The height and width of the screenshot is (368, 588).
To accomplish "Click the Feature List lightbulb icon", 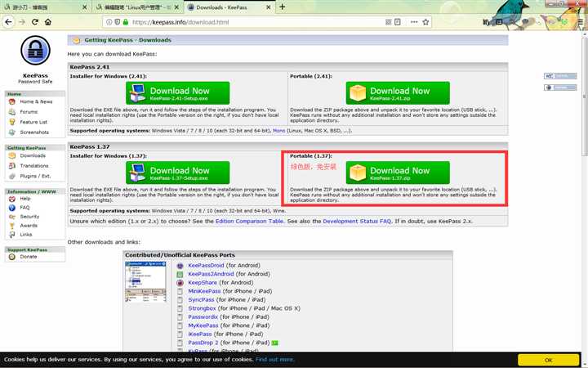I will pos(12,122).
